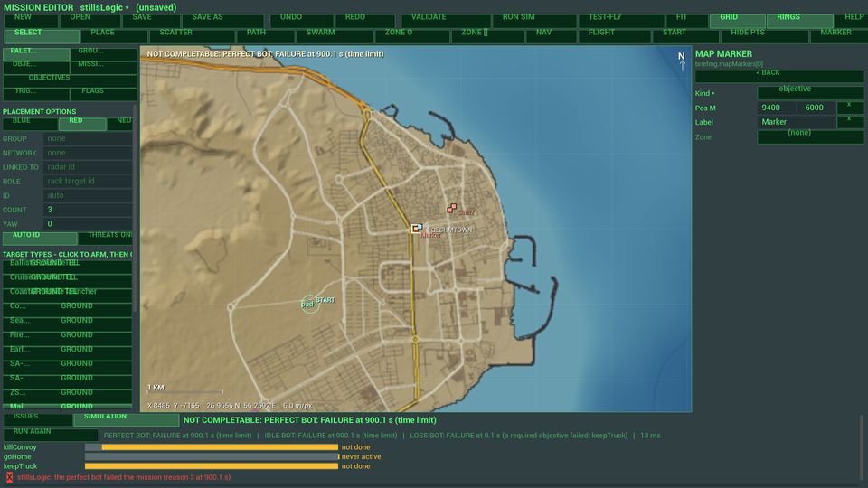Click SAVE AS
868x488 pixels.
(223, 21)
